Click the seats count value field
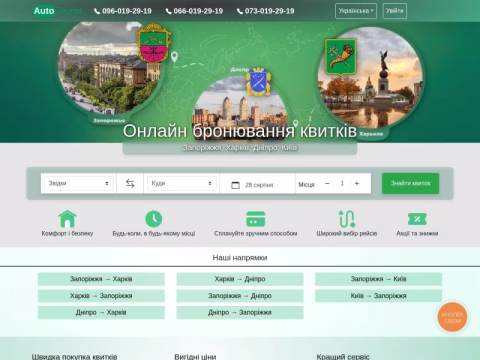 pyautogui.click(x=342, y=184)
